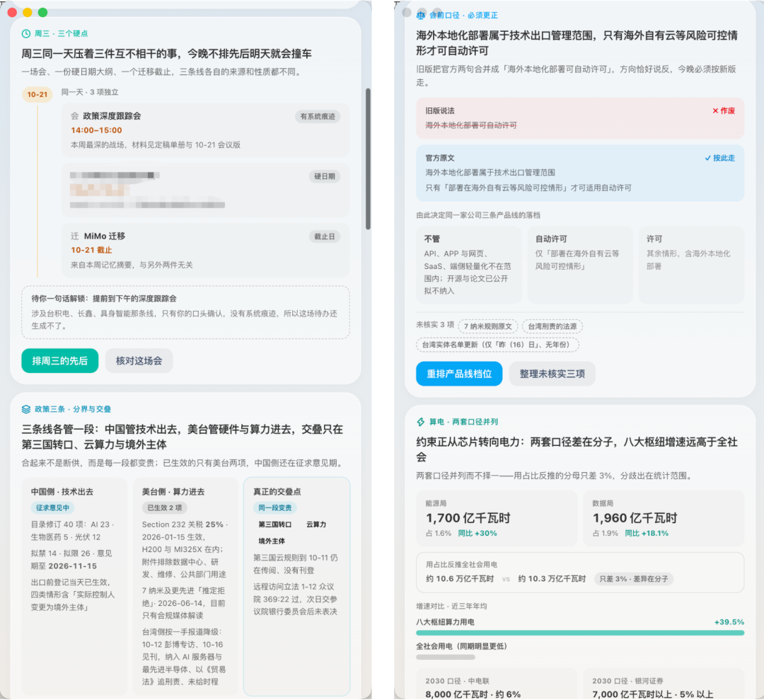Click the 能源局 1,700 亿千瓦时 card

pos(497,518)
